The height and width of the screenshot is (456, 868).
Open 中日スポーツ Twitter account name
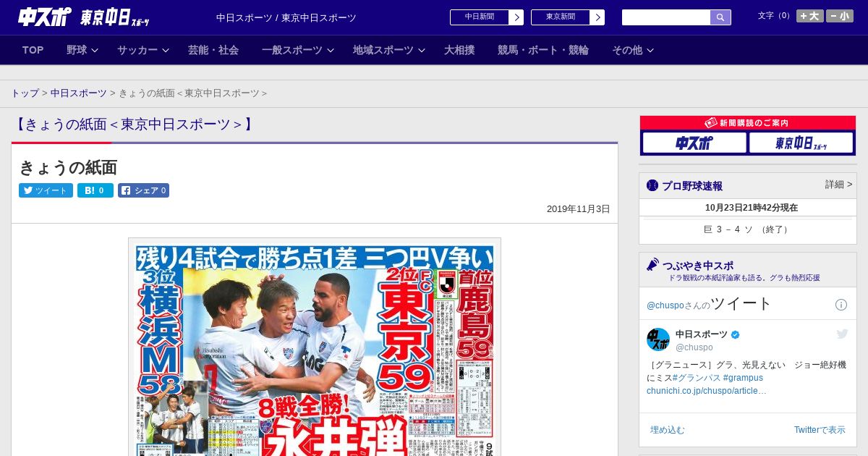pos(702,334)
